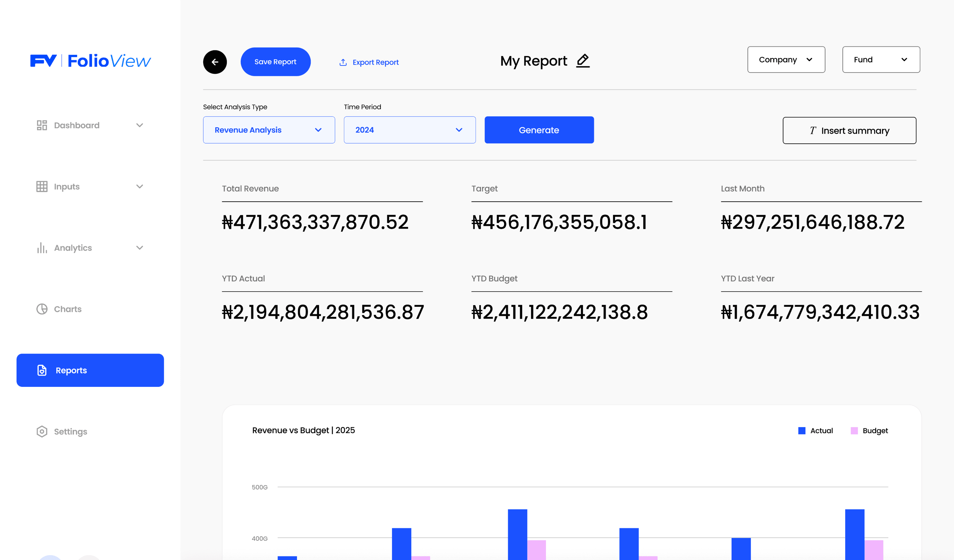Click the black back arrow button

coord(215,62)
